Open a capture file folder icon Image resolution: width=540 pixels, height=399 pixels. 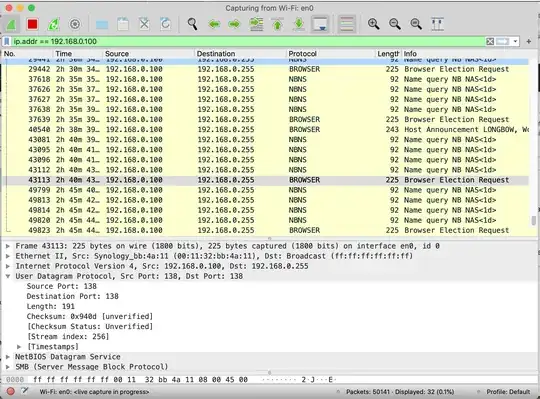[x=102, y=24]
